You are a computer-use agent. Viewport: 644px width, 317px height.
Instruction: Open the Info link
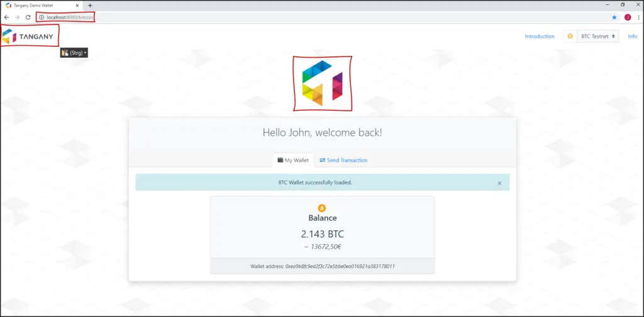pos(633,36)
